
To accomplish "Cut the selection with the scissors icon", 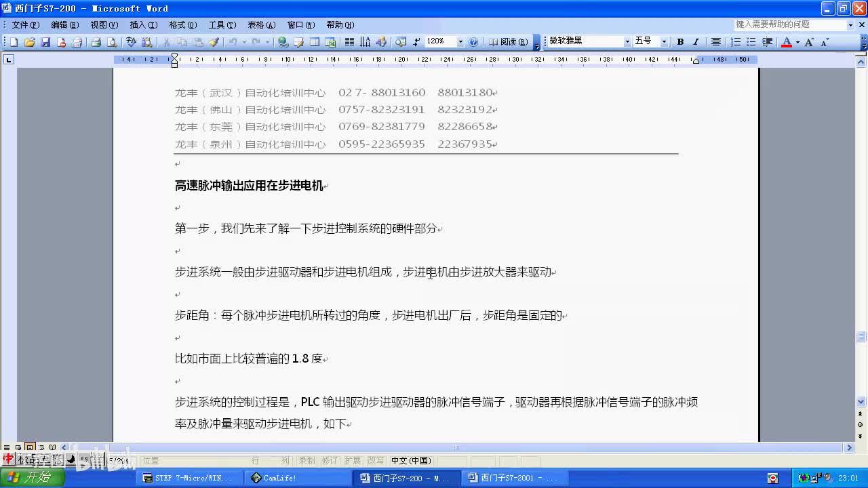I will point(167,42).
